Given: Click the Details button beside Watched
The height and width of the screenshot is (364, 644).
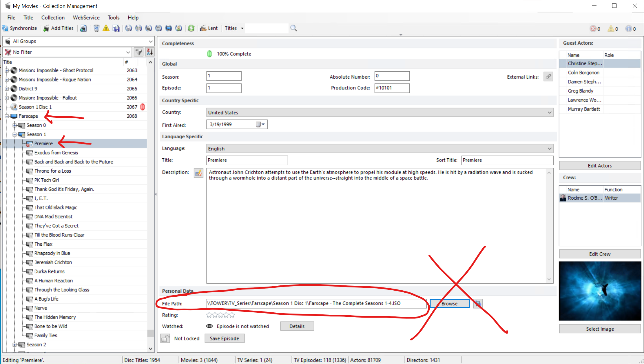Looking at the screenshot, I should click(297, 326).
